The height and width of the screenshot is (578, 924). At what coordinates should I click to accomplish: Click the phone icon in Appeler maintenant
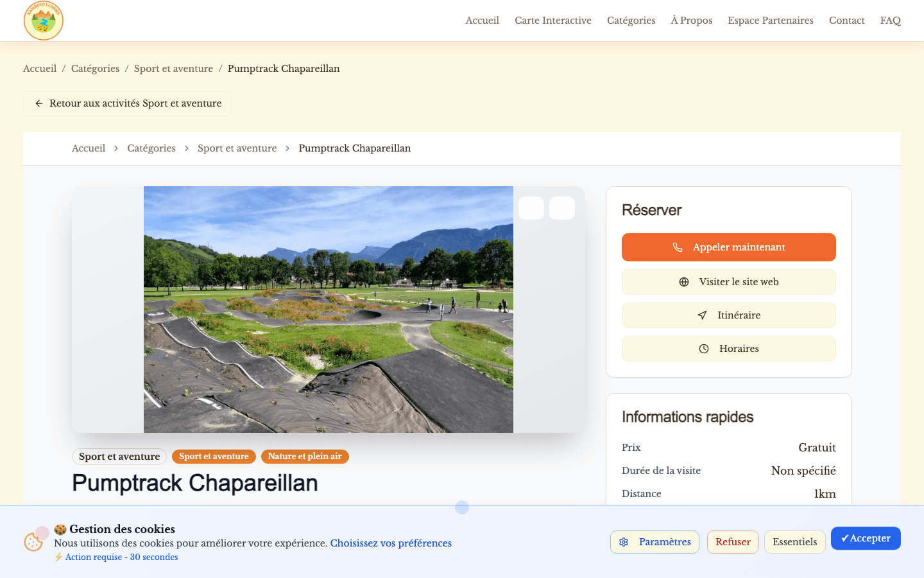[679, 247]
